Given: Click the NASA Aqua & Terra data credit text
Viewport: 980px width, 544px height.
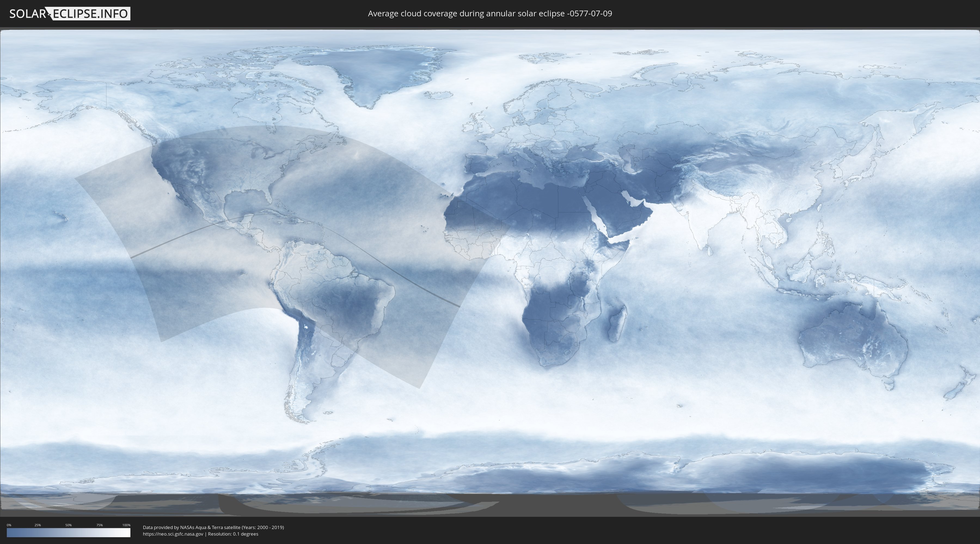Looking at the screenshot, I should pos(213,527).
